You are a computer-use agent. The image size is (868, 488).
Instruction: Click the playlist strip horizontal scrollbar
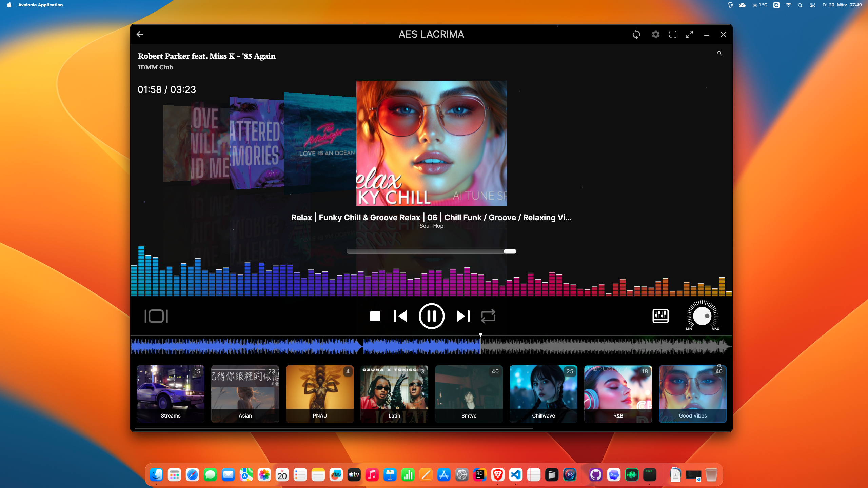pos(334,428)
